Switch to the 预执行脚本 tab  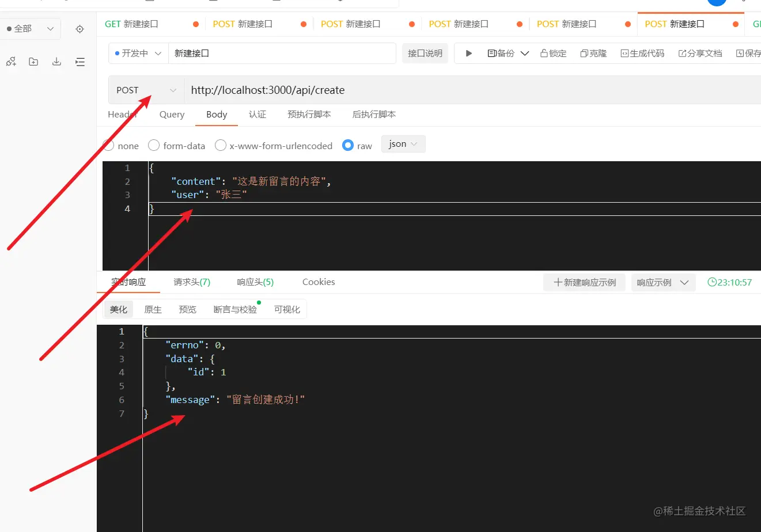(x=309, y=114)
